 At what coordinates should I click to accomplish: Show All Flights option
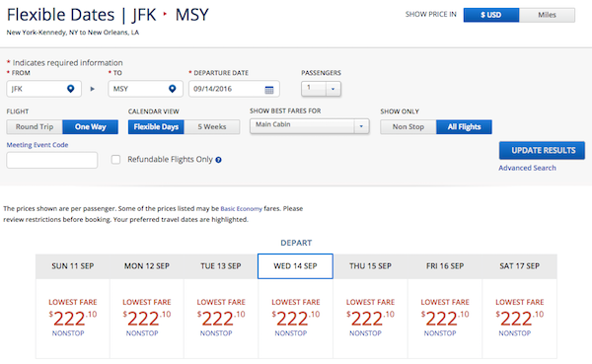464,127
